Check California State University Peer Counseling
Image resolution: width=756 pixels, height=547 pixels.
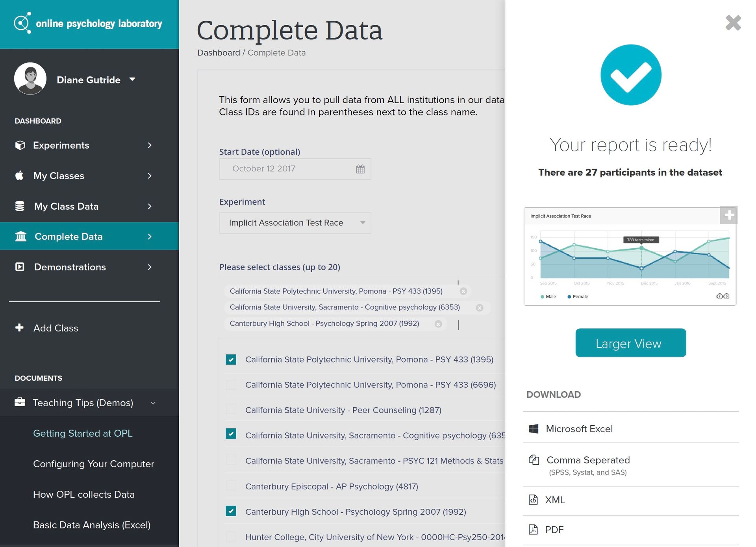[231, 410]
